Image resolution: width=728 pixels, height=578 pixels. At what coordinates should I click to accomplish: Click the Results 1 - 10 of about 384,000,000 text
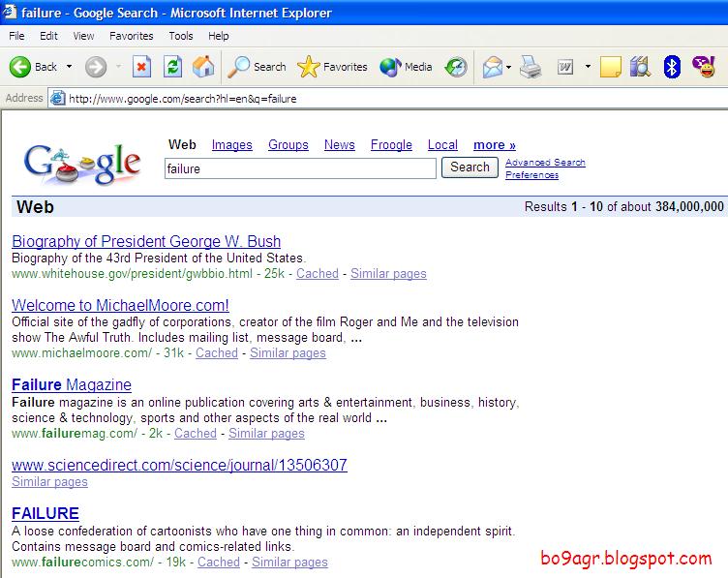[x=624, y=206]
